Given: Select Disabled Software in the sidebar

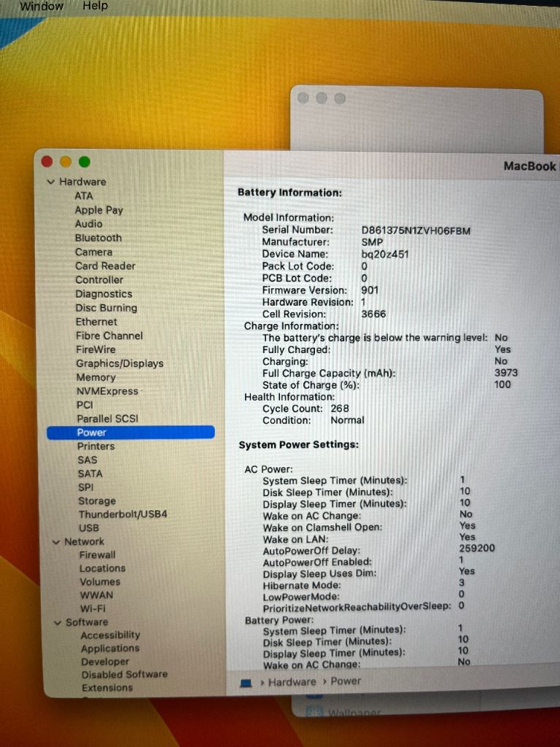Looking at the screenshot, I should [124, 675].
